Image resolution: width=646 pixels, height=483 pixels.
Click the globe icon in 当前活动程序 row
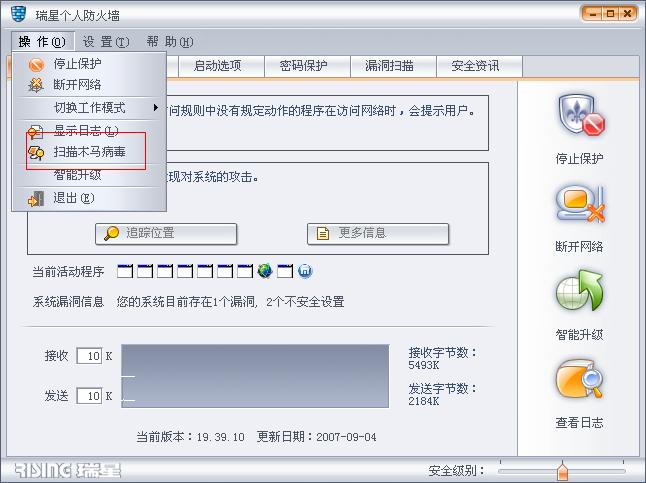[x=264, y=271]
